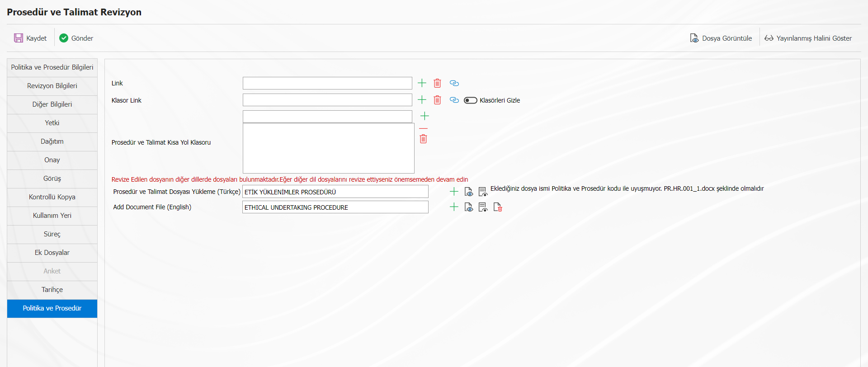Open the chain icon in Link row
Viewport: 868px width, 367px height.
454,83
